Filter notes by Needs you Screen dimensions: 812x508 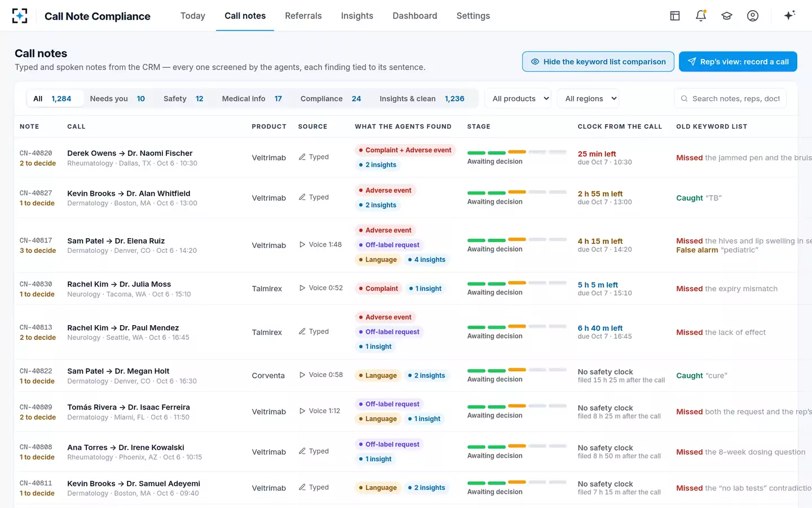[117, 99]
